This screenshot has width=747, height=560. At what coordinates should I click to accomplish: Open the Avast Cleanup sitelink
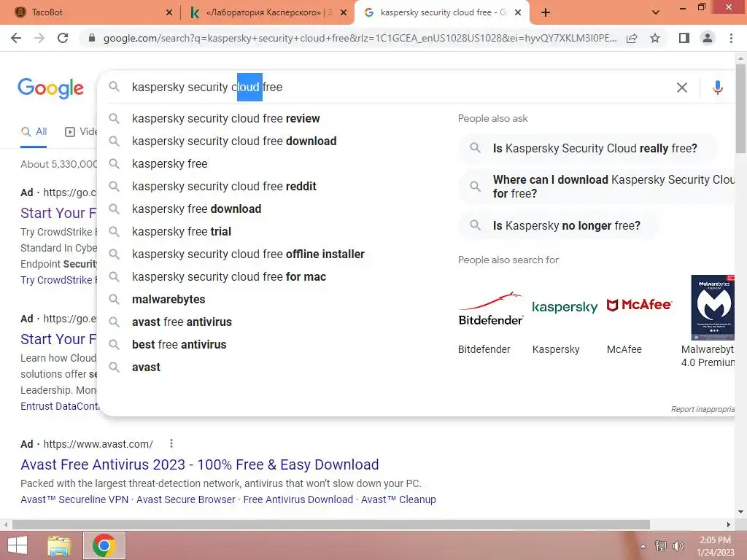point(398,499)
